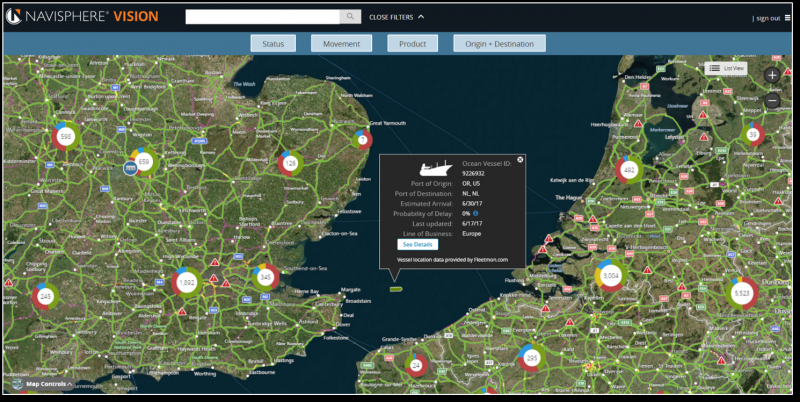Click Port of Origin value OR, US
Image resolution: width=800 pixels, height=402 pixels.
pos(471,184)
